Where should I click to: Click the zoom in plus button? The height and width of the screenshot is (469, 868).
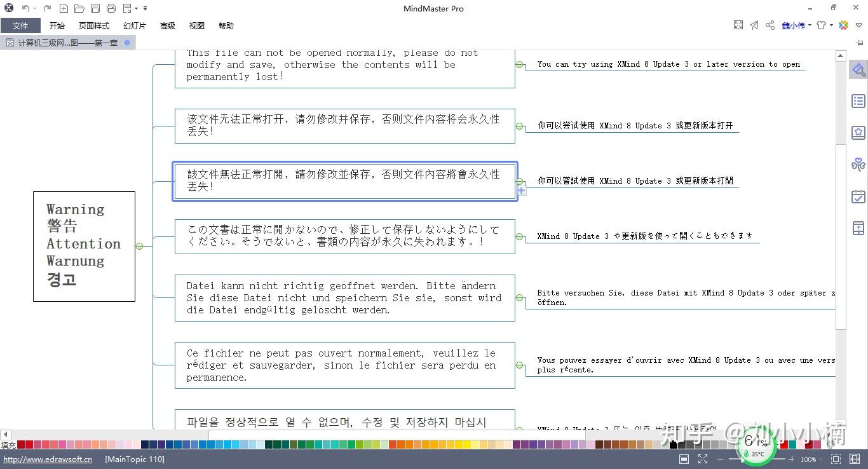pyautogui.click(x=792, y=459)
